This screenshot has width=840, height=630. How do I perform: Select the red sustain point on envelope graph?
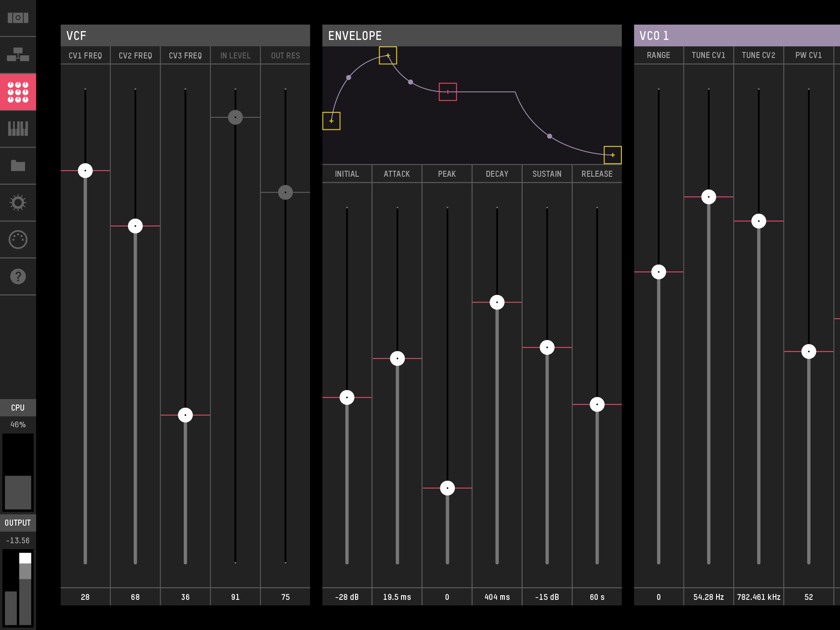448,92
